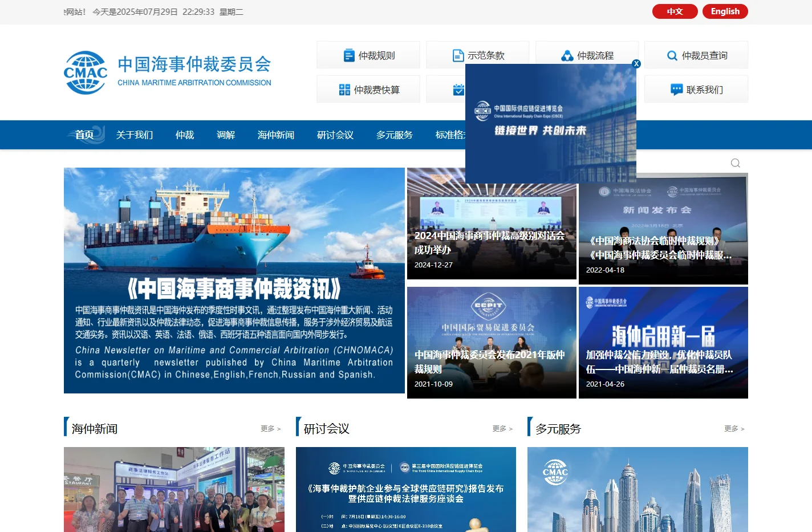Open the 中国海事商事仲裁资讯 ship banner
The height and width of the screenshot is (532, 812).
[x=234, y=281]
